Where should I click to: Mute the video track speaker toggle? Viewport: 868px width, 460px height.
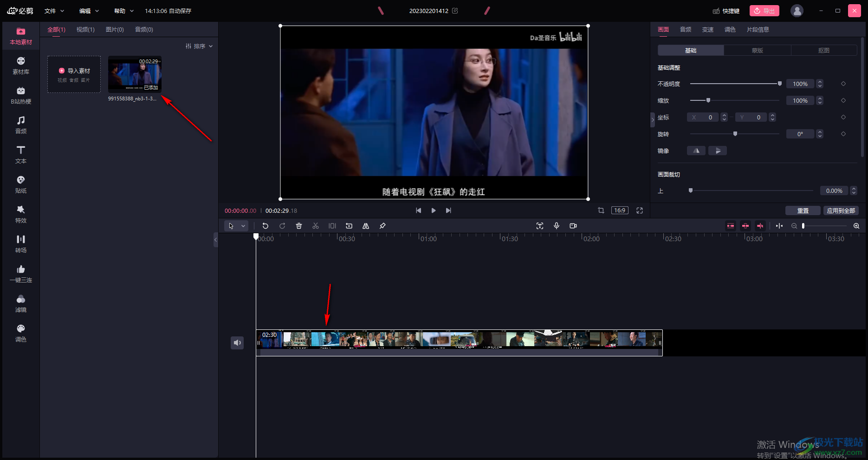[x=237, y=343]
